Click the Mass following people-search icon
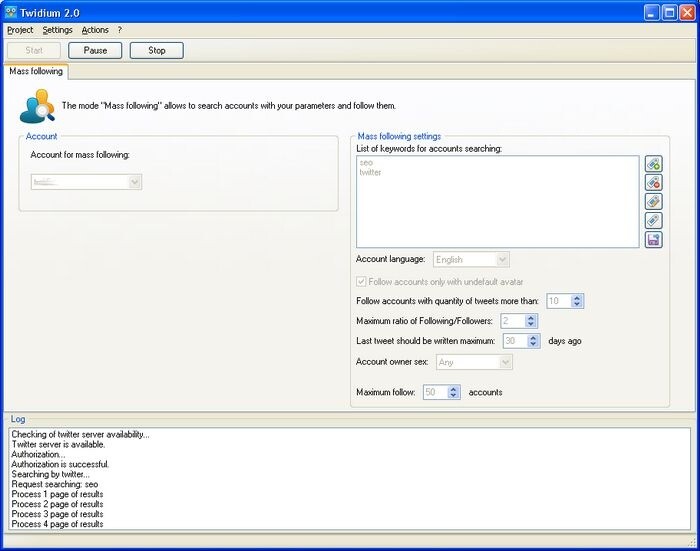700x551 pixels. (38, 106)
